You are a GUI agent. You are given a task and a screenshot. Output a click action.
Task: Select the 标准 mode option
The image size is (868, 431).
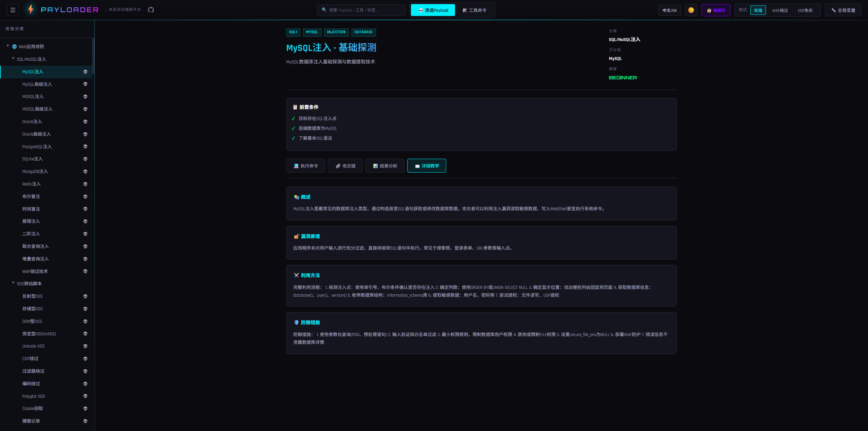pyautogui.click(x=758, y=10)
